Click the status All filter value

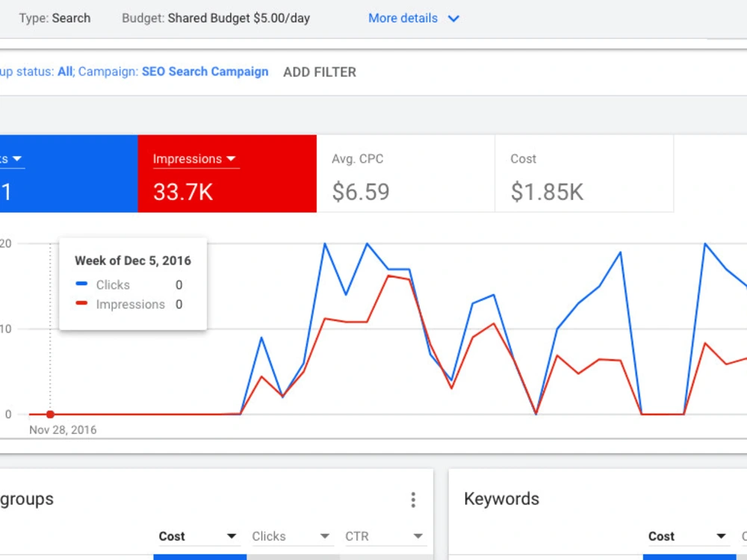pos(65,72)
